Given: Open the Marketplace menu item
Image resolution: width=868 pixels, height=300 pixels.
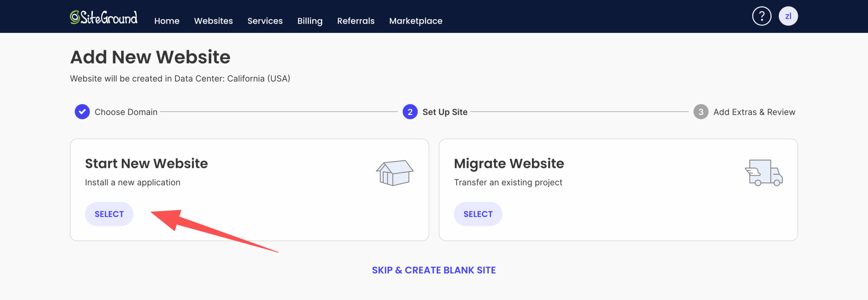Looking at the screenshot, I should coord(416,21).
